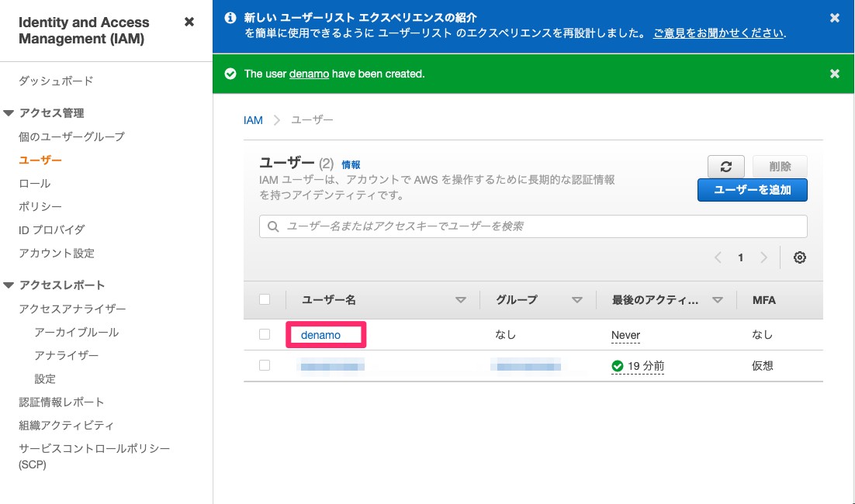Image resolution: width=855 pixels, height=504 pixels.
Task: Navigate to IAM via the breadcrumb
Action: tap(253, 119)
